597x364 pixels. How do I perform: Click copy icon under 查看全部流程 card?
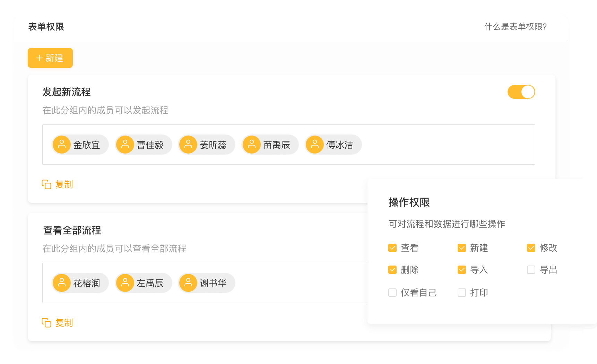46,323
